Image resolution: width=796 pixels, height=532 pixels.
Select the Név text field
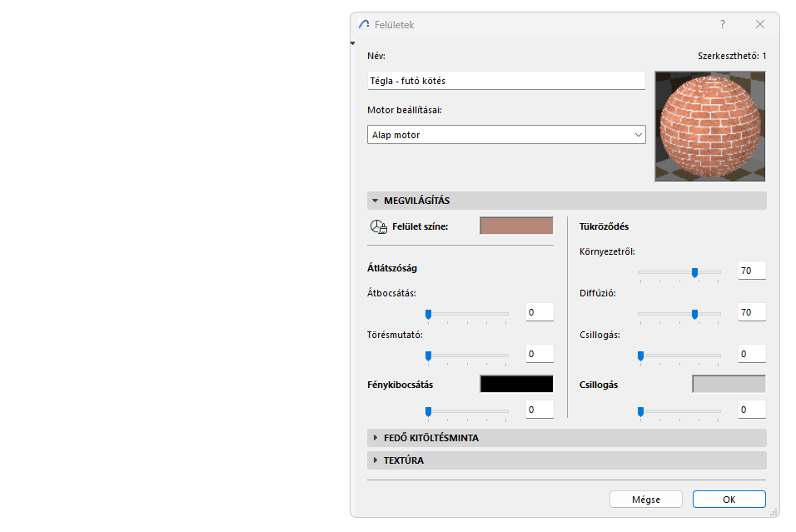505,80
